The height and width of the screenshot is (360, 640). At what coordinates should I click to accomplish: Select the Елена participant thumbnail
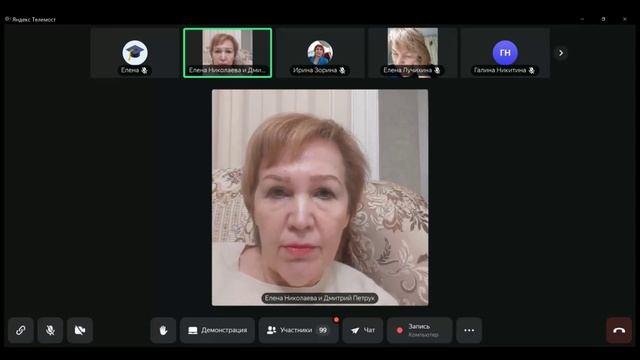coord(135,53)
